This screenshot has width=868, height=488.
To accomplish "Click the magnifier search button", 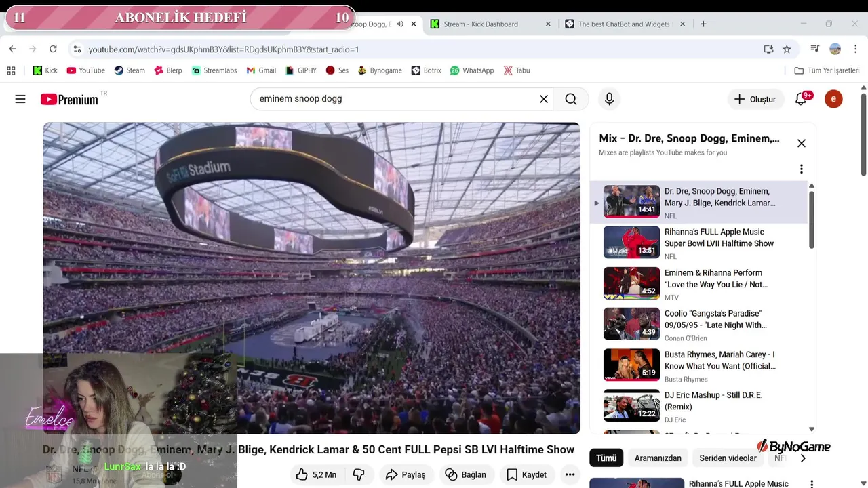I will click(x=571, y=99).
